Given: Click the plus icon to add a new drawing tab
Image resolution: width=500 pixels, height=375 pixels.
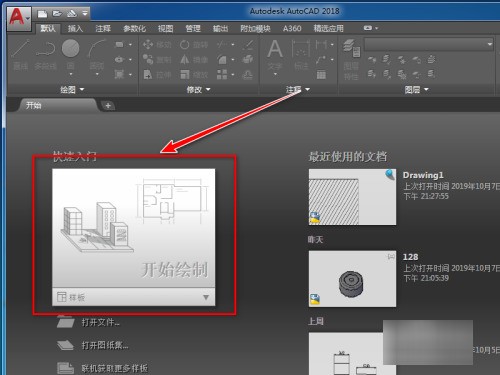Looking at the screenshot, I should (x=108, y=106).
